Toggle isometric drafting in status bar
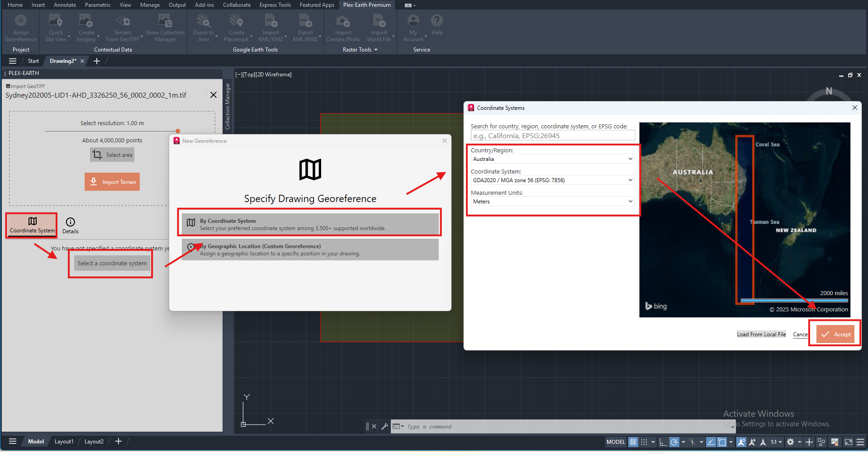The width and height of the screenshot is (868, 452). coord(692,442)
